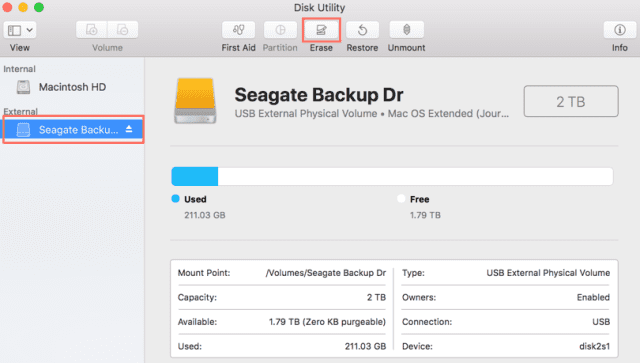The height and width of the screenshot is (363, 640).
Task: Click the Type value in info table
Action: [548, 273]
